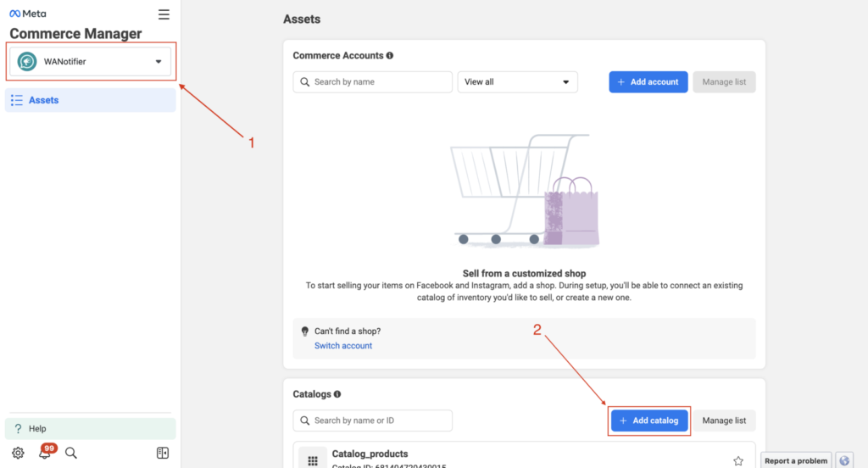Click the Meta logo
Viewport: 868px width, 468px height.
(28, 14)
